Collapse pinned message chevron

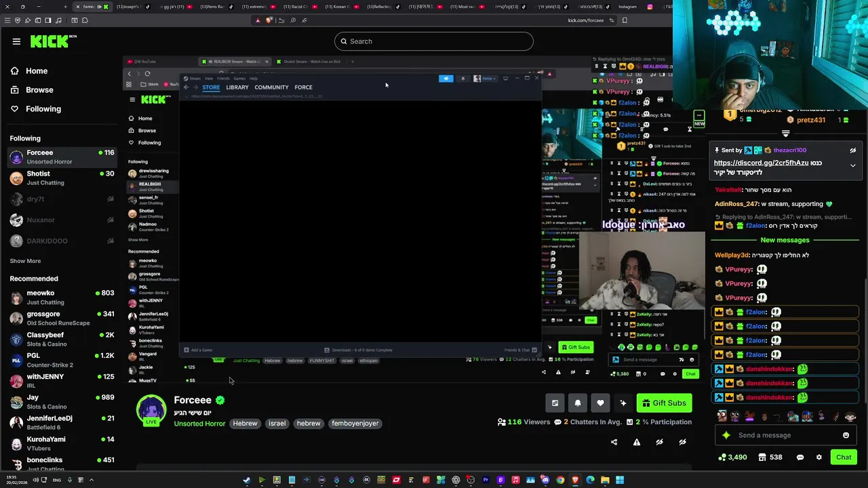[x=853, y=165]
